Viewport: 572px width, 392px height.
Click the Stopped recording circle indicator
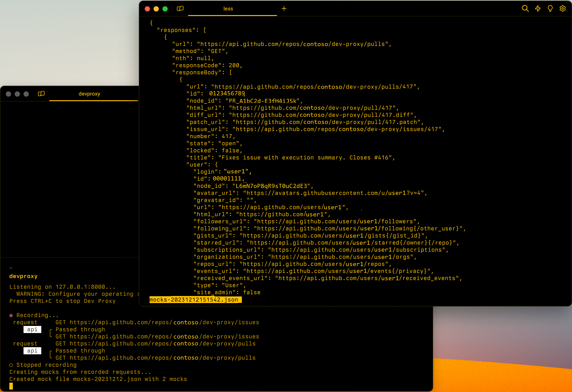pyautogui.click(x=11, y=365)
